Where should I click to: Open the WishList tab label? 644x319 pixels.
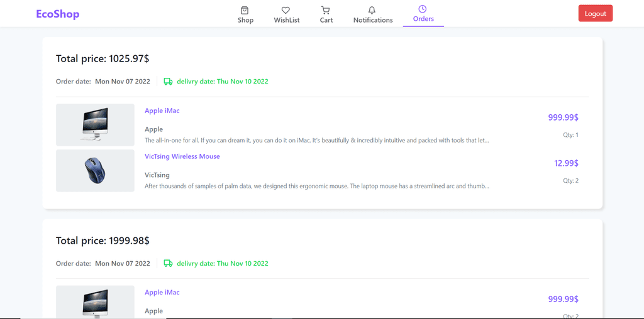[x=287, y=20]
